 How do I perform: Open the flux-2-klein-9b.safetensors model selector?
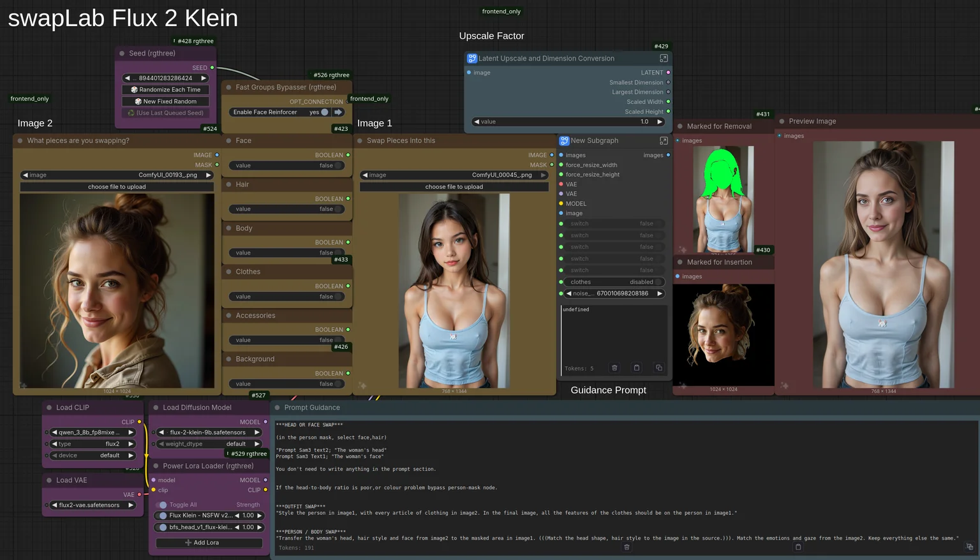tap(210, 432)
